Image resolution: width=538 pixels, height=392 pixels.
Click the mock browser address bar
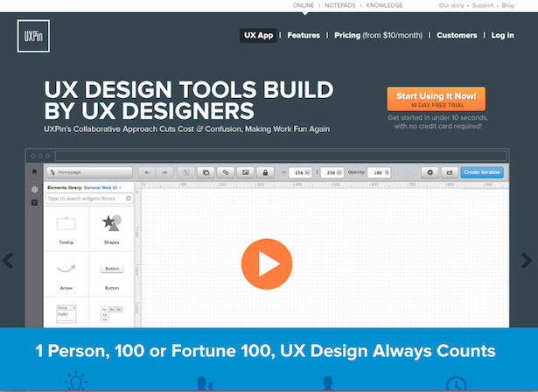281,156
